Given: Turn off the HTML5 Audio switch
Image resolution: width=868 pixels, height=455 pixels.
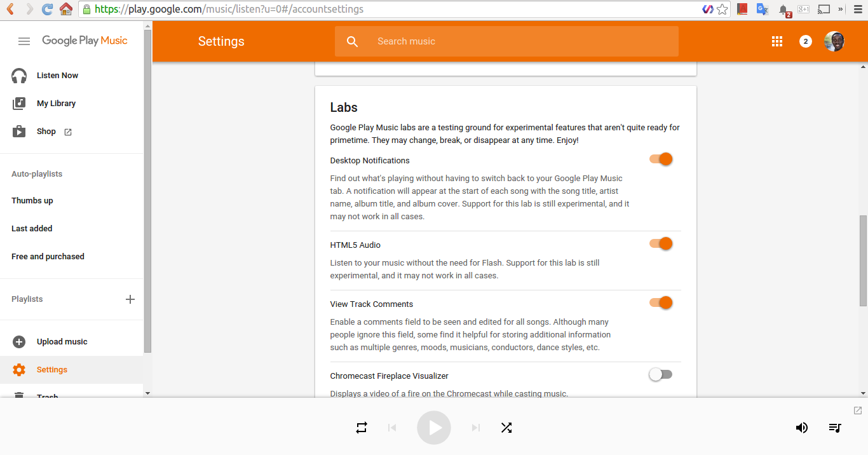Looking at the screenshot, I should tap(661, 244).
